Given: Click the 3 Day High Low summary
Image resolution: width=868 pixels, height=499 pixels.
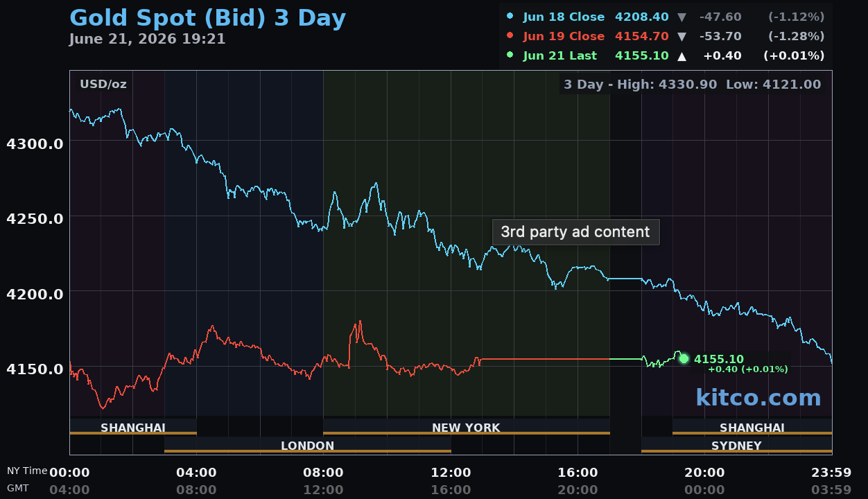Looking at the screenshot, I should [x=692, y=85].
